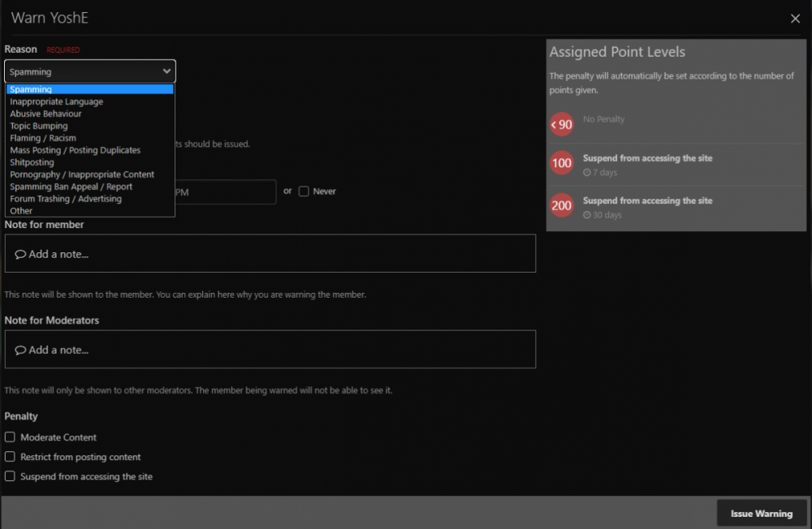Close the Warn YoshE dialog
812x529 pixels.
pos(795,19)
